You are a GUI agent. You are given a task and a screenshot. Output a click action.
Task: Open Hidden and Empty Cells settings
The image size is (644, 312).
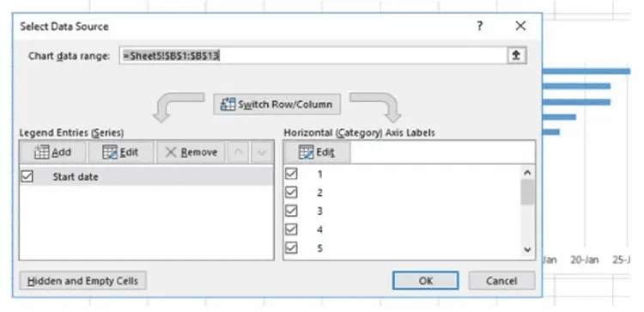click(83, 281)
